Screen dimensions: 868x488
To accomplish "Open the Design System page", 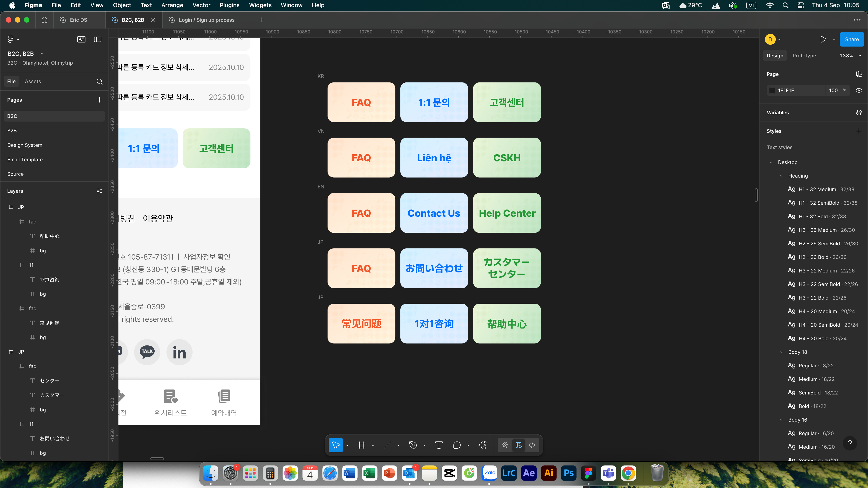I will click(25, 145).
